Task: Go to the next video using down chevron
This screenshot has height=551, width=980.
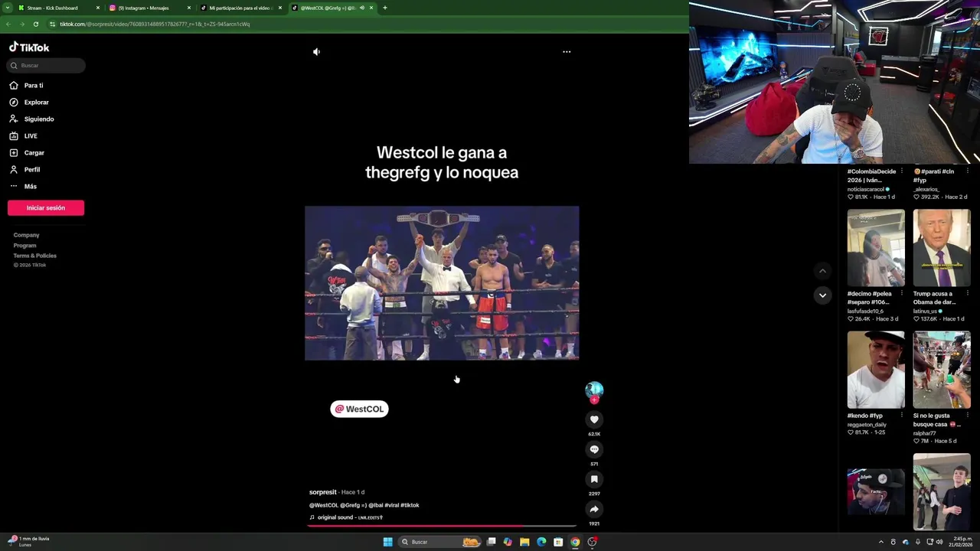Action: 822,295
